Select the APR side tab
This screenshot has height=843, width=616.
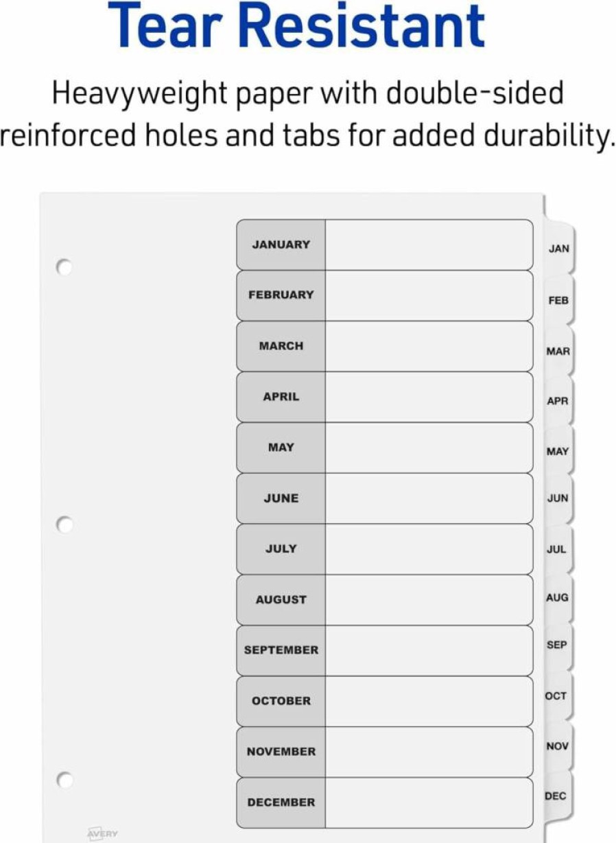tap(558, 401)
